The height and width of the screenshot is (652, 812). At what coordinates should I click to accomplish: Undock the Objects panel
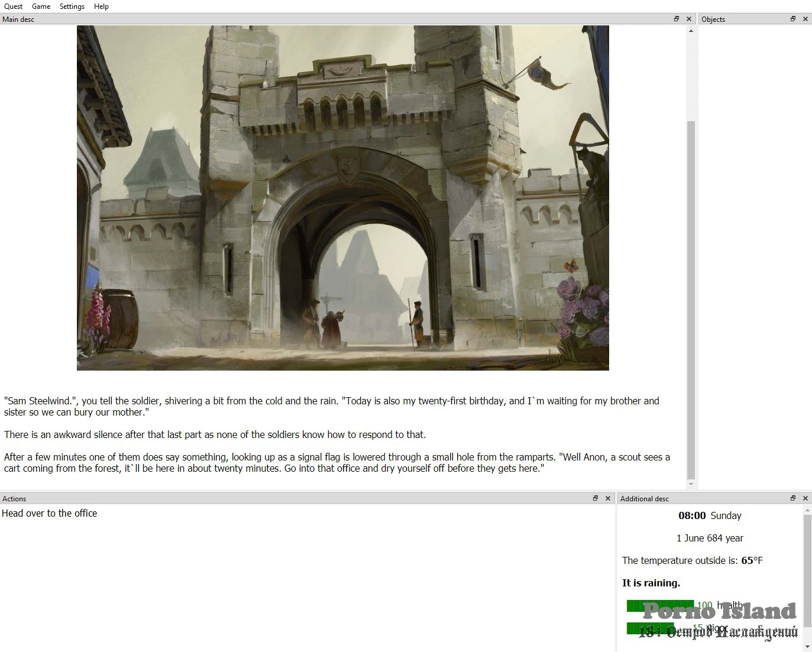click(x=793, y=19)
